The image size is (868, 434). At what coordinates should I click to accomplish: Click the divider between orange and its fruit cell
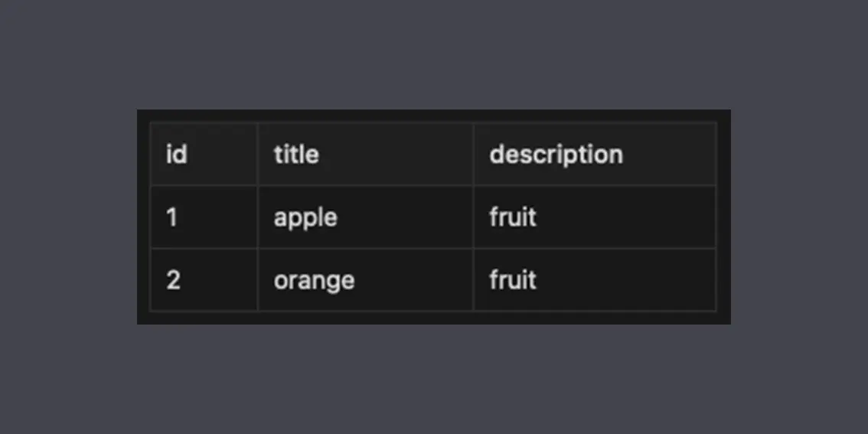pos(473,280)
